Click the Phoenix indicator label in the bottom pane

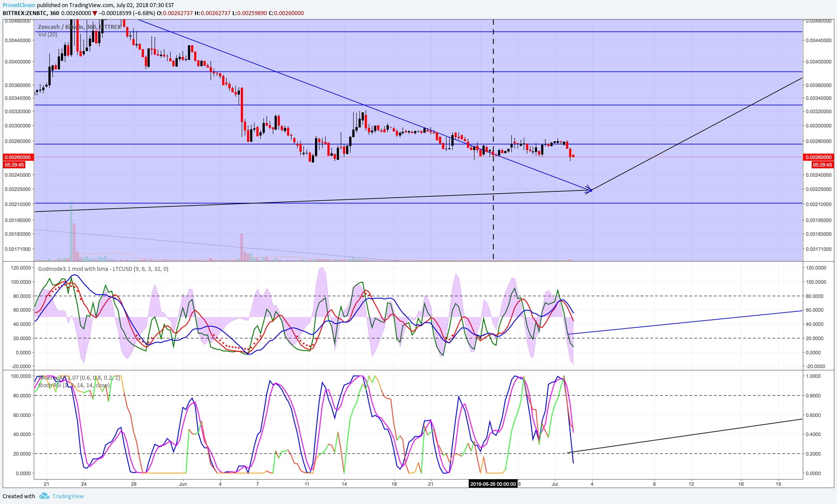pyautogui.click(x=79, y=378)
